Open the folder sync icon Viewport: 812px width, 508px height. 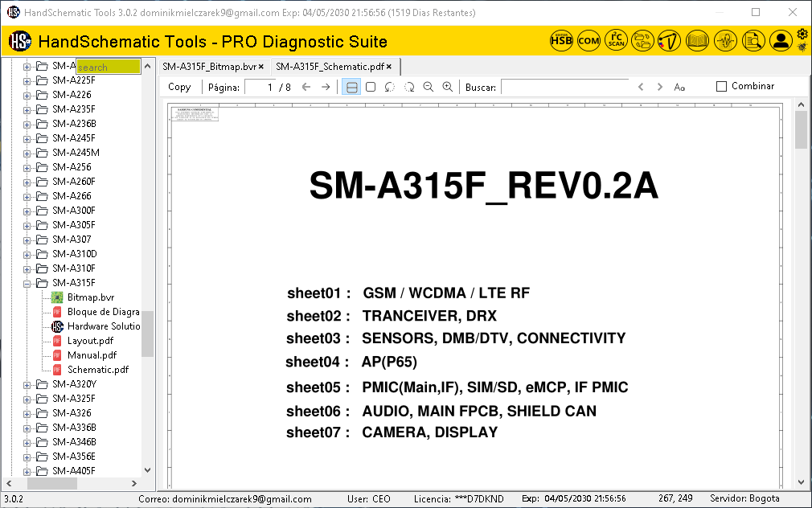(x=642, y=40)
